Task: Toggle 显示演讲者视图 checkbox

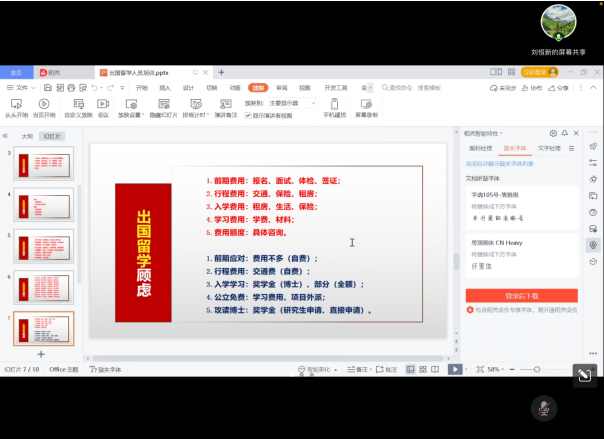Action: 249,115
